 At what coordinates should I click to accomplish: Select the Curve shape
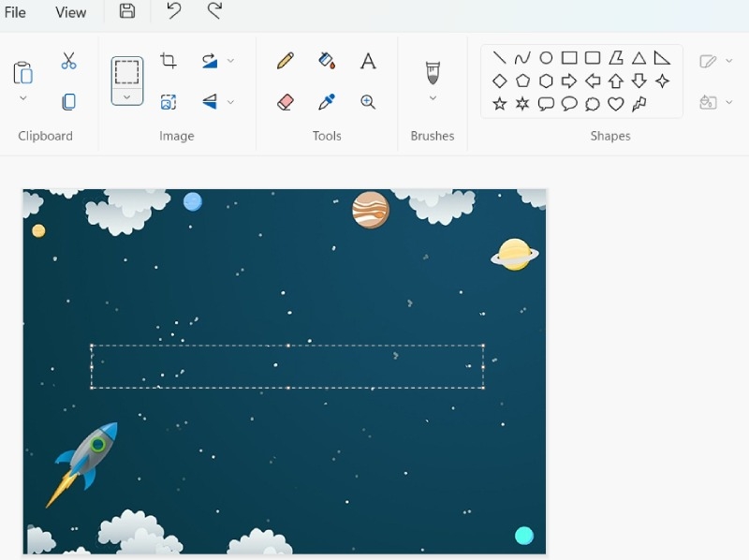tap(522, 58)
